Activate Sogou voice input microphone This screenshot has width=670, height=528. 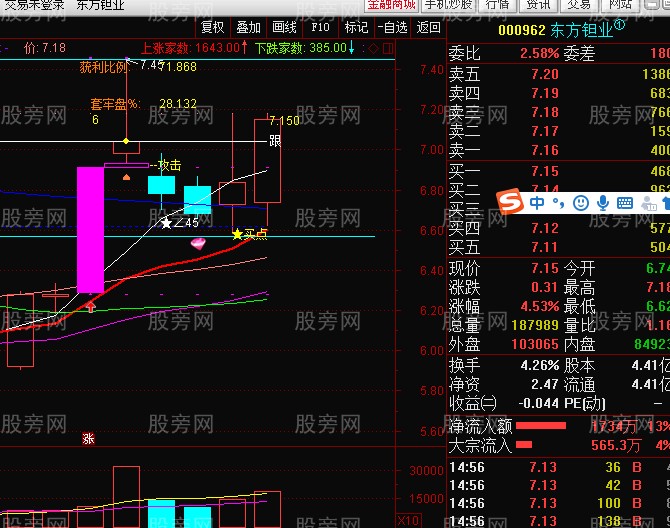pos(603,202)
